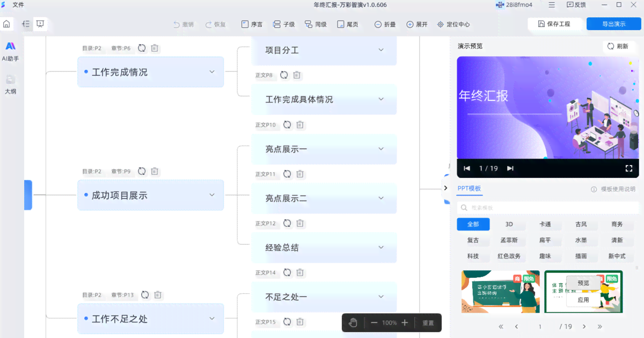Filter templates by 古风

pyautogui.click(x=581, y=224)
